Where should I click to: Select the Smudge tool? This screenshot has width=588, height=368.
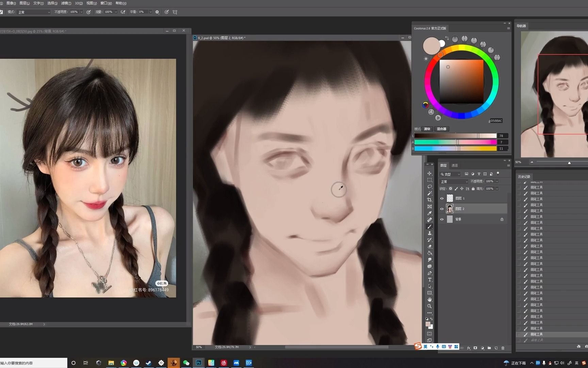pos(429,260)
